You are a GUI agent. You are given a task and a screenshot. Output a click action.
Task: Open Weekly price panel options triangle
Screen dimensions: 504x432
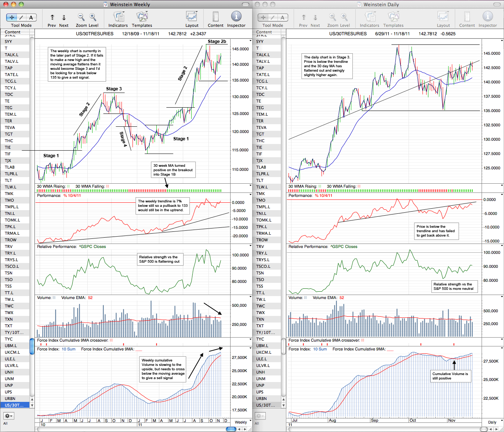(250, 41)
